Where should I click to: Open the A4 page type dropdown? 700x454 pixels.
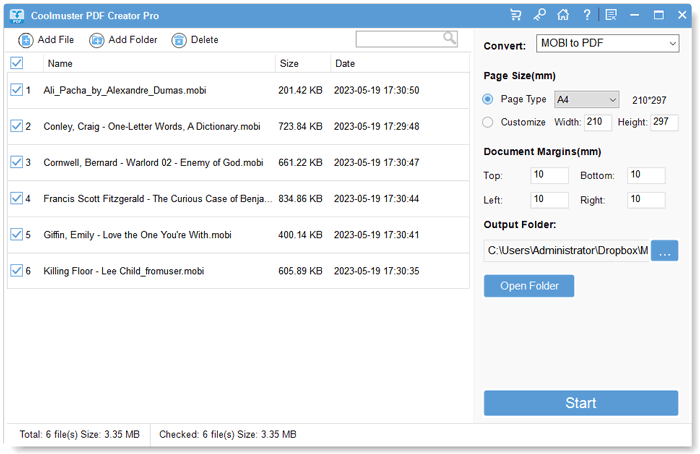pyautogui.click(x=587, y=100)
